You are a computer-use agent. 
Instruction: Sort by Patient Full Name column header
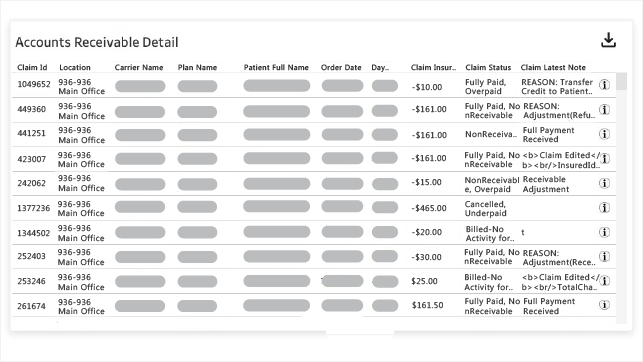[276, 67]
